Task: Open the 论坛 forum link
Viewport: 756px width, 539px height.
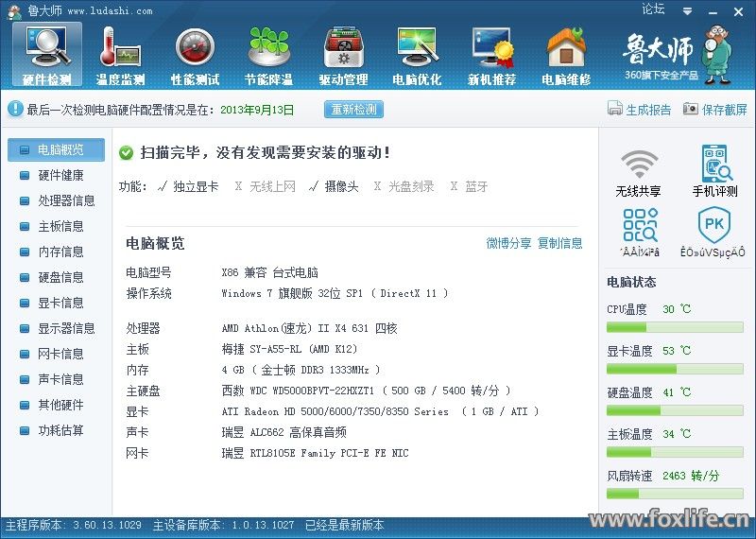Action: click(653, 9)
